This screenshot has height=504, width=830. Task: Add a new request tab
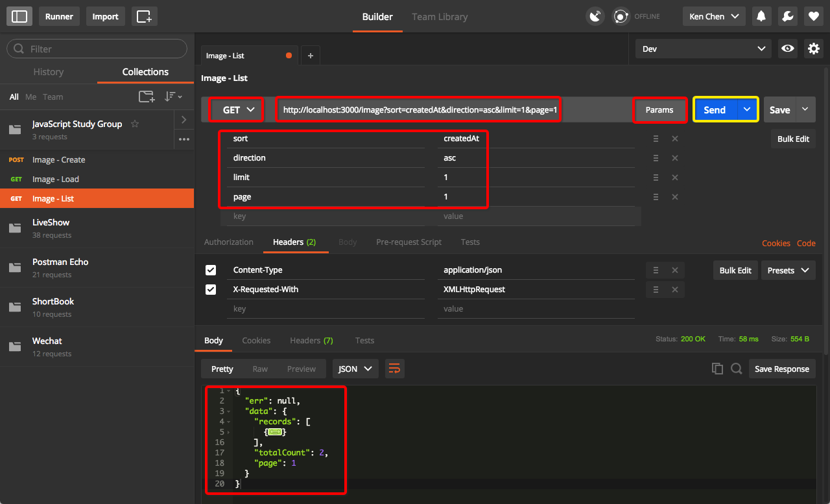(x=310, y=56)
